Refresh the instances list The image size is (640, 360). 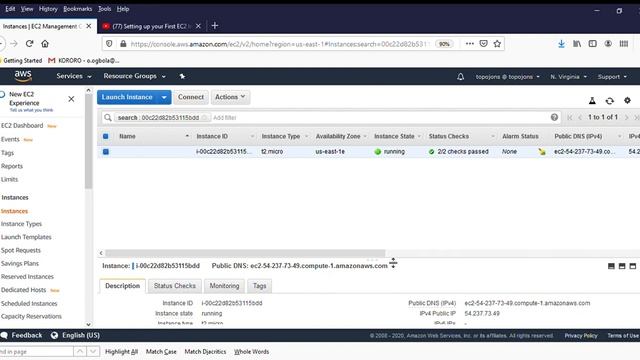click(609, 100)
